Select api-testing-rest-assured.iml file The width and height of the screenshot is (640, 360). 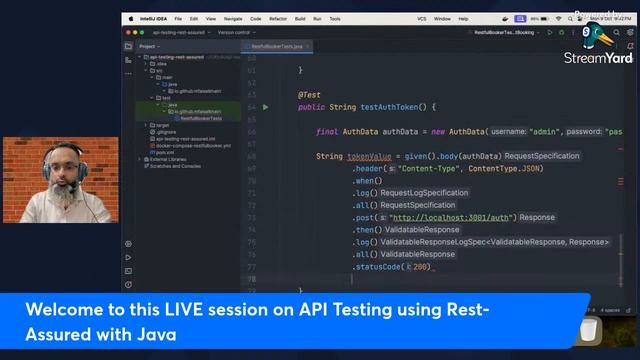pos(182,139)
